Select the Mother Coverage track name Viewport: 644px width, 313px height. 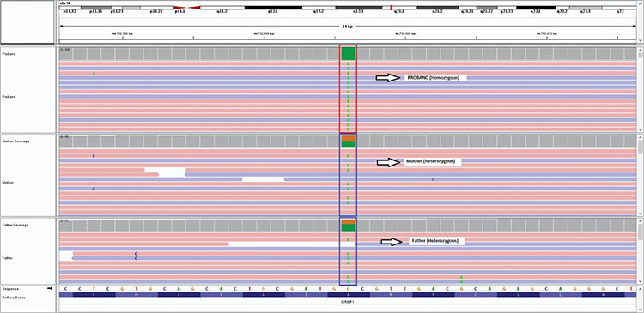click(x=15, y=141)
